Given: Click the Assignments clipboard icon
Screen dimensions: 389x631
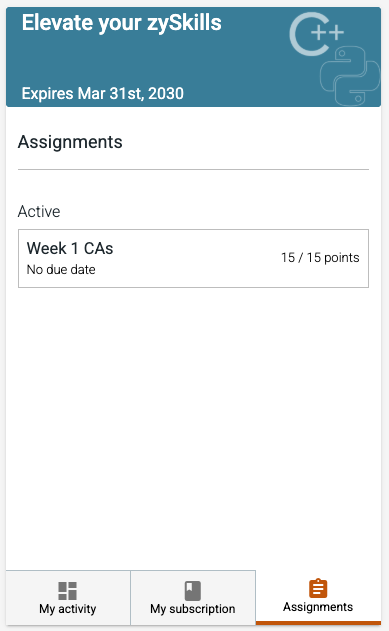Looking at the screenshot, I should coord(318,588).
